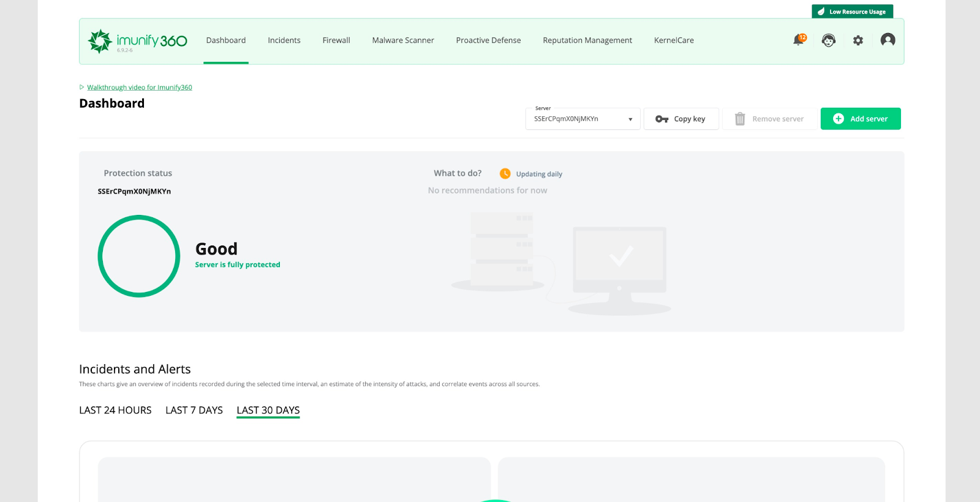Open the settings gear icon
The image size is (980, 502).
[858, 40]
